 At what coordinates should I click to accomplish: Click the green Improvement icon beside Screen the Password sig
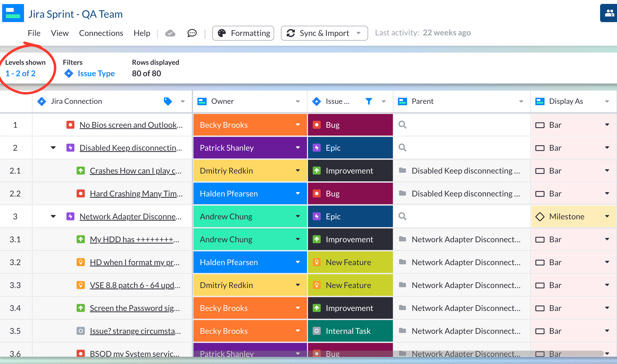(81, 308)
